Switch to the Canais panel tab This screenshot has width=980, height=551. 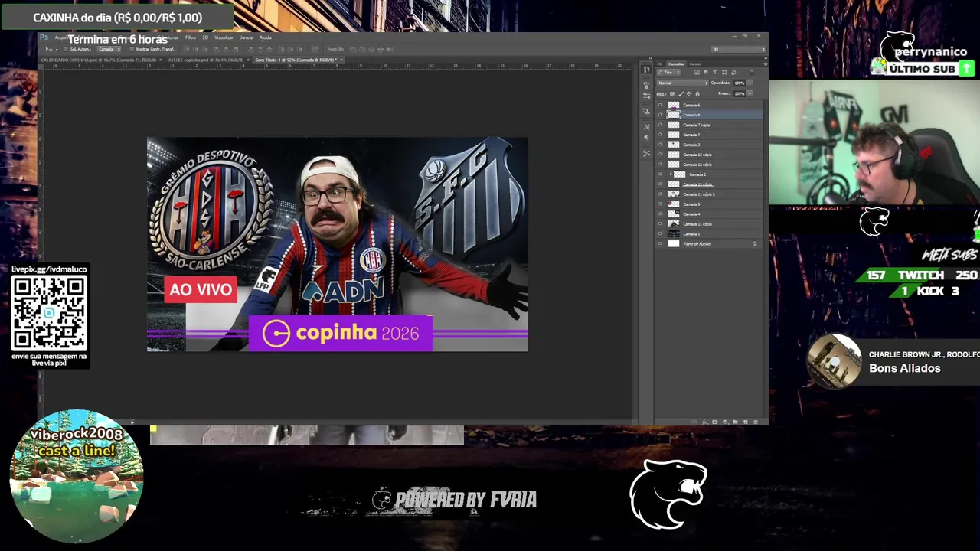[695, 64]
